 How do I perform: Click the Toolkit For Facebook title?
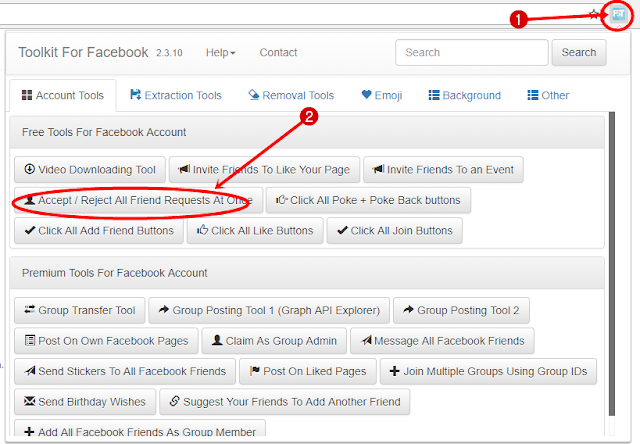pyautogui.click(x=83, y=52)
